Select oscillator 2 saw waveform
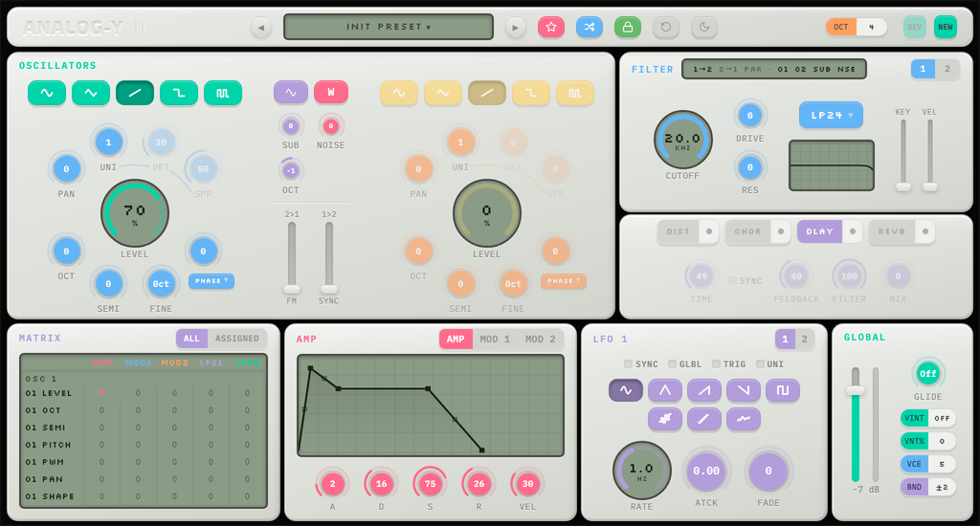The image size is (980, 526). tap(487, 93)
